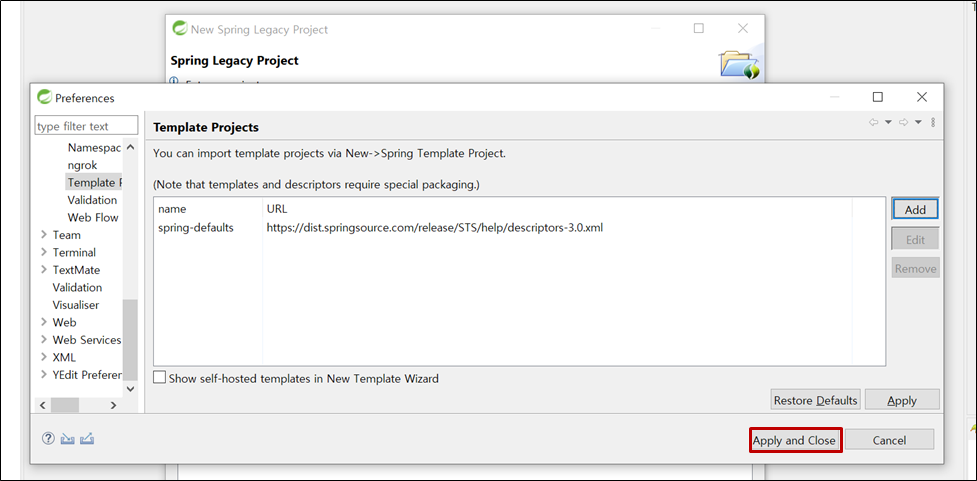This screenshot has width=977, height=481.
Task: Click Apply and Close button
Action: [794, 440]
